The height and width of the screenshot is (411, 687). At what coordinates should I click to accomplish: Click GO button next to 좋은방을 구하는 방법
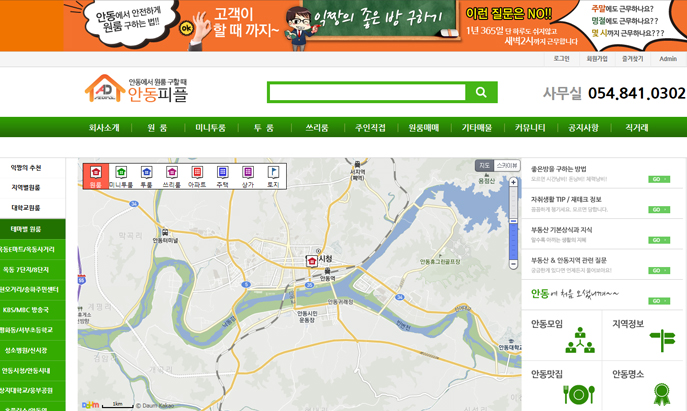(659, 179)
